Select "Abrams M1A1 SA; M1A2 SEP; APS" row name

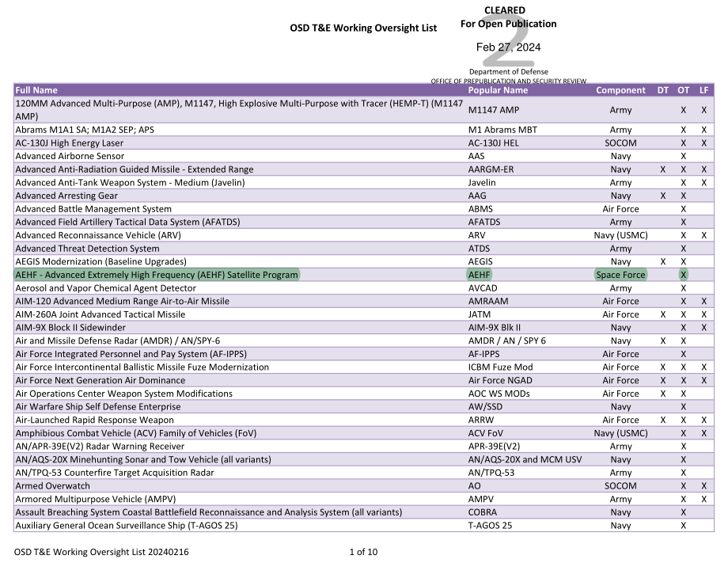(x=85, y=130)
